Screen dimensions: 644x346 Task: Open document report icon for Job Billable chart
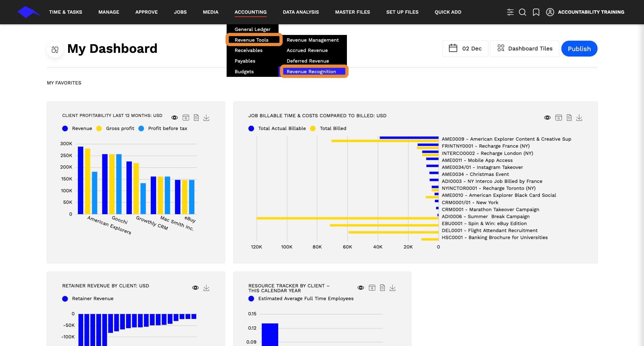pos(569,118)
